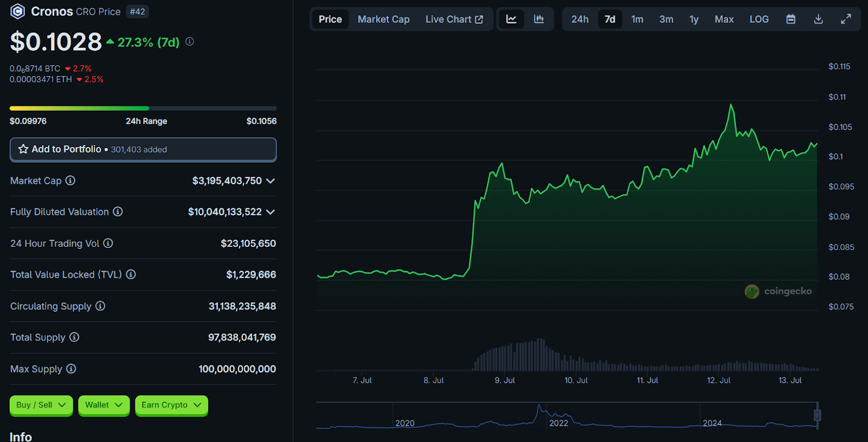The width and height of the screenshot is (868, 442).
Task: Select the 24h time range
Action: pos(580,19)
